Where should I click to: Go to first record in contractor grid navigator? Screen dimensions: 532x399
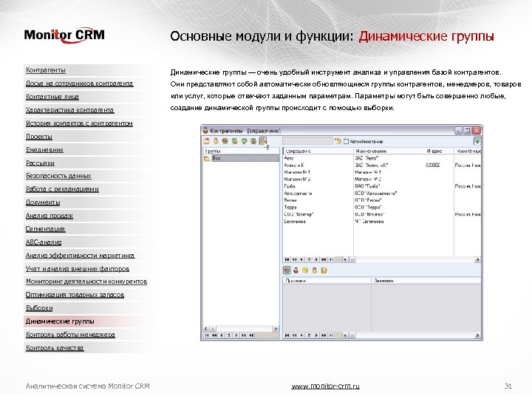tap(287, 259)
